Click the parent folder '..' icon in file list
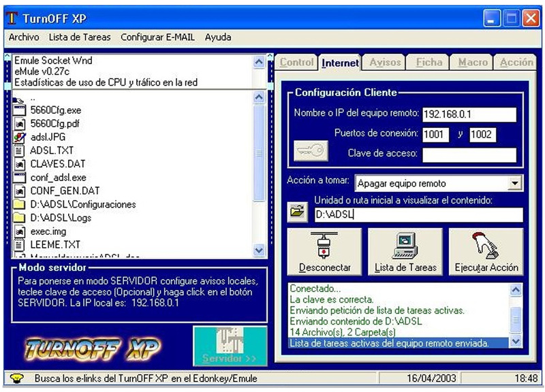Viewport: 545px width, 392px height. [x=19, y=100]
